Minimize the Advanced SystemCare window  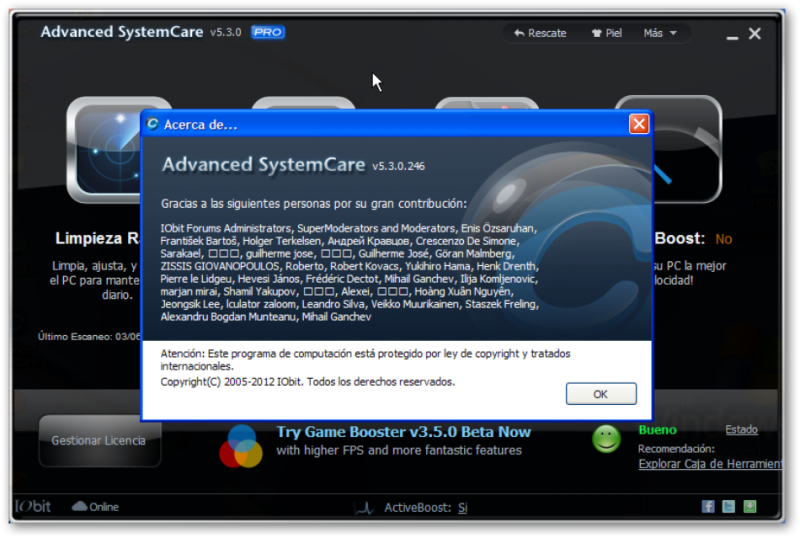click(x=732, y=37)
